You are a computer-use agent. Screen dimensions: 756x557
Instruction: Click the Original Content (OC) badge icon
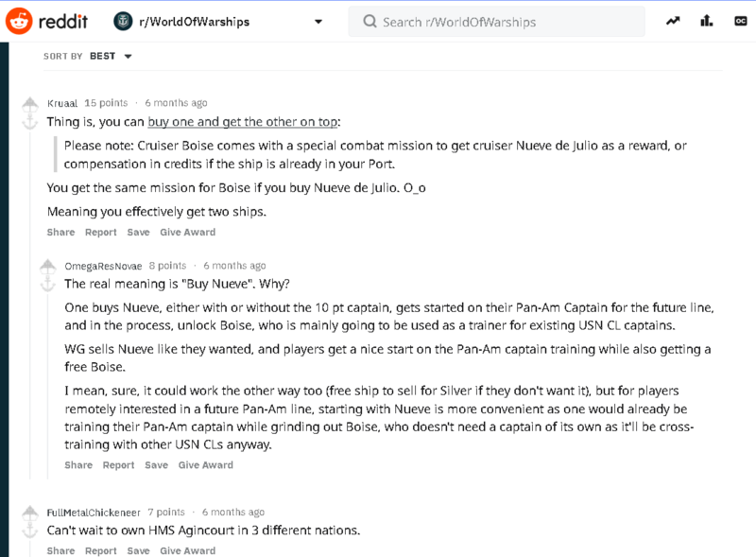(x=739, y=20)
